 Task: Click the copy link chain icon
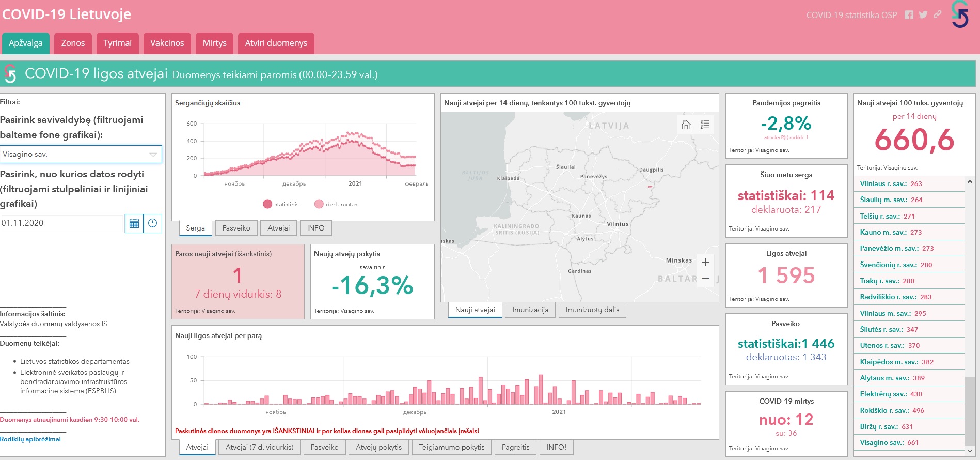[x=937, y=15]
